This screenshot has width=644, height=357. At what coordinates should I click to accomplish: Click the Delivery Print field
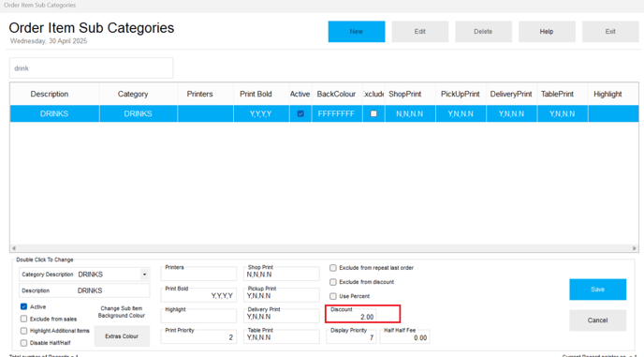click(282, 316)
